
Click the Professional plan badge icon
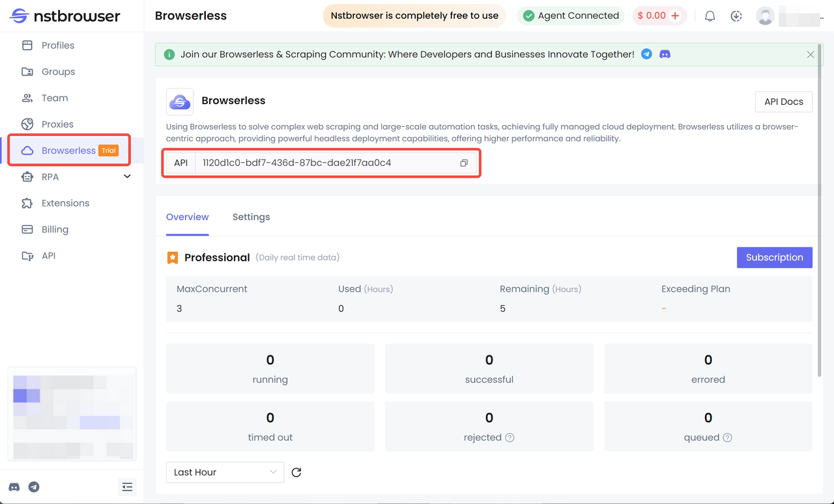click(x=173, y=258)
